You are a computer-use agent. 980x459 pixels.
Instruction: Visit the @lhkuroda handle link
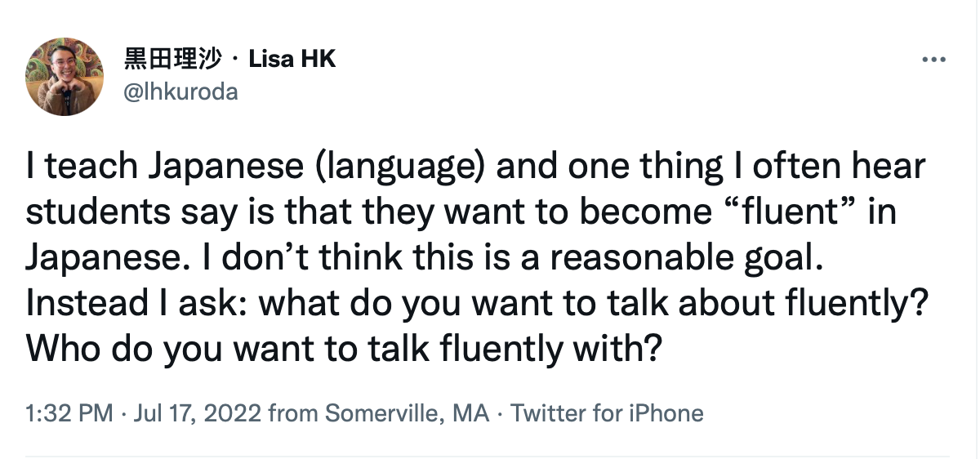pos(180,91)
